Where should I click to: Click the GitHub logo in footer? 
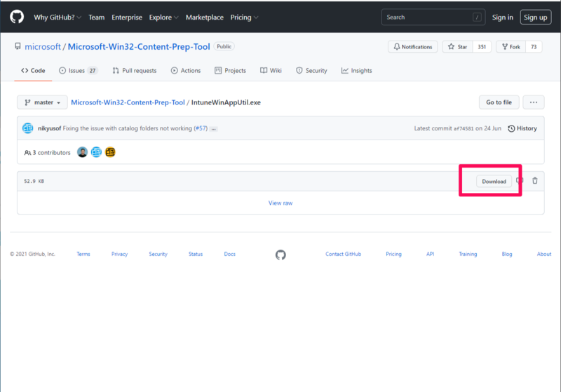pyautogui.click(x=280, y=255)
